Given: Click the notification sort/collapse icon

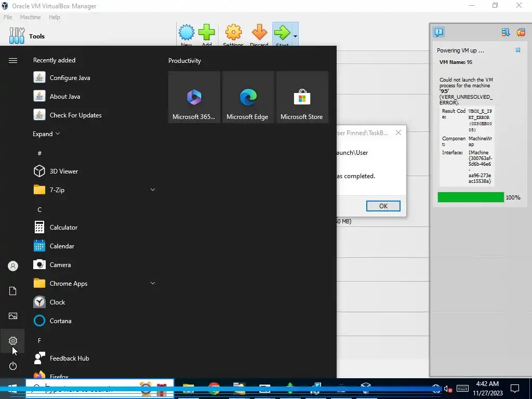Looking at the screenshot, I should [506, 32].
